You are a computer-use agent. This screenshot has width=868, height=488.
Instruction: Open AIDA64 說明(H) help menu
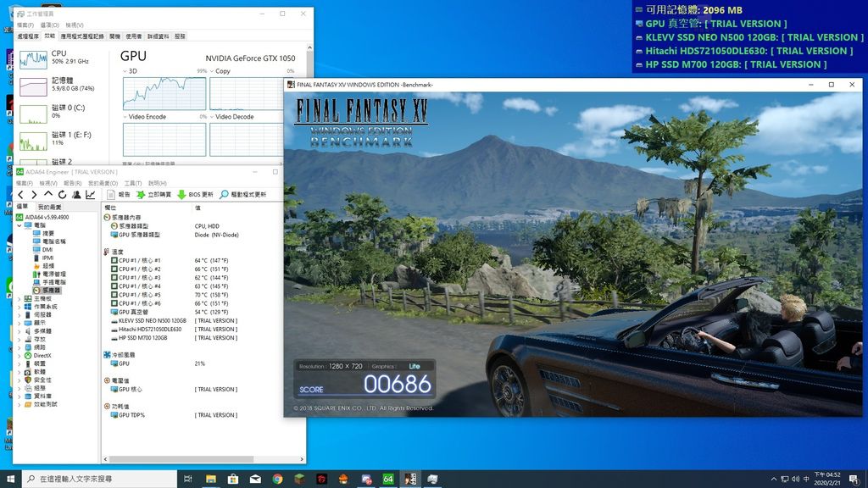pyautogui.click(x=157, y=183)
